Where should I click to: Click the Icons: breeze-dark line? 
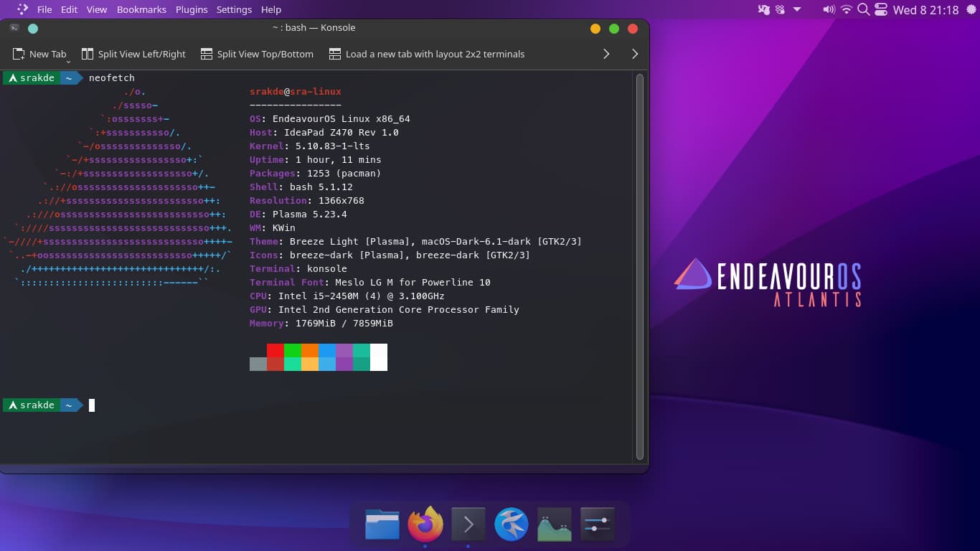390,255
